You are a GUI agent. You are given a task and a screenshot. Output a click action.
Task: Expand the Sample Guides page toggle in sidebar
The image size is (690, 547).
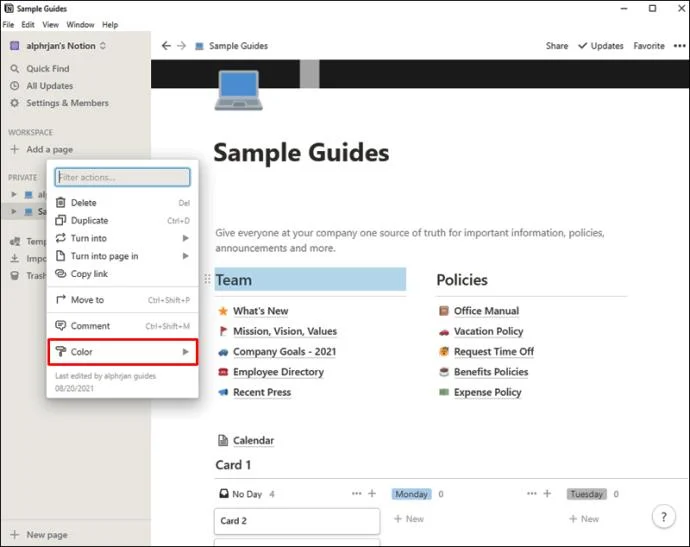click(14, 212)
